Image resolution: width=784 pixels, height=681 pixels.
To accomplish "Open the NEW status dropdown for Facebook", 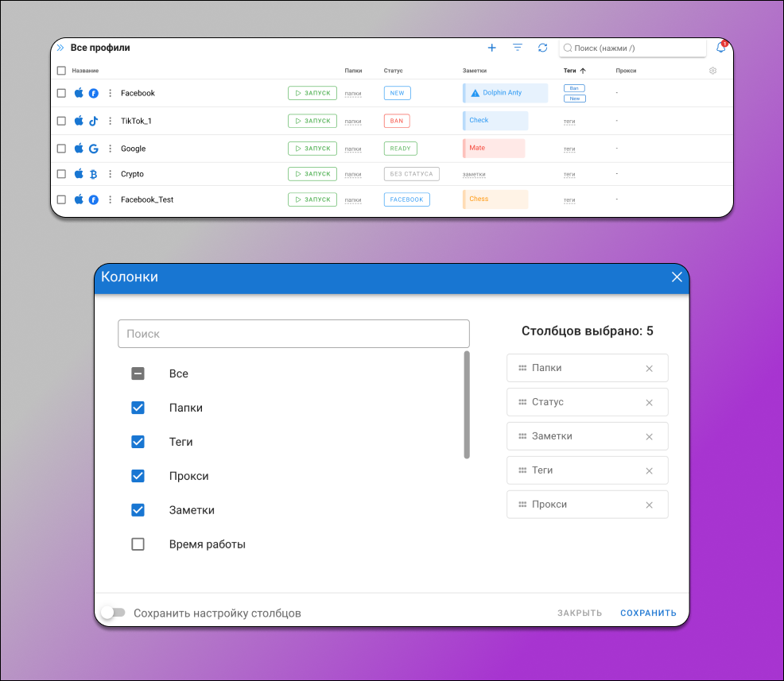I will 397,93.
